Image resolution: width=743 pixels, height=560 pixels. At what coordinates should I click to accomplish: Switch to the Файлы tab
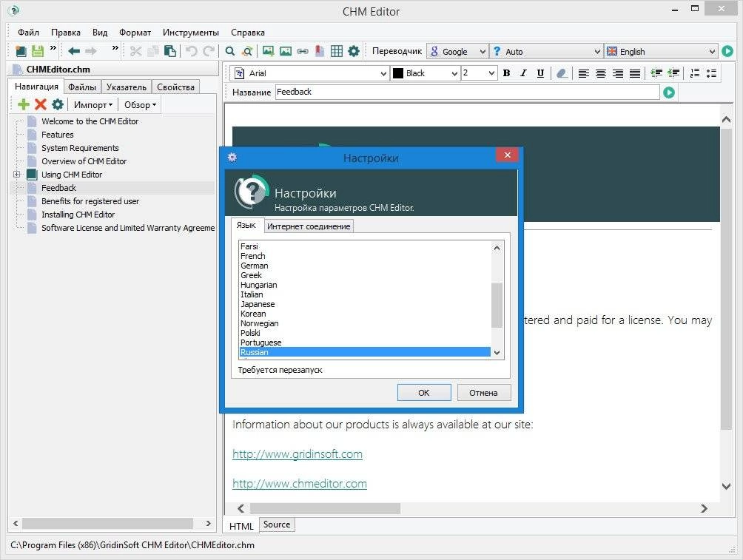(x=82, y=87)
